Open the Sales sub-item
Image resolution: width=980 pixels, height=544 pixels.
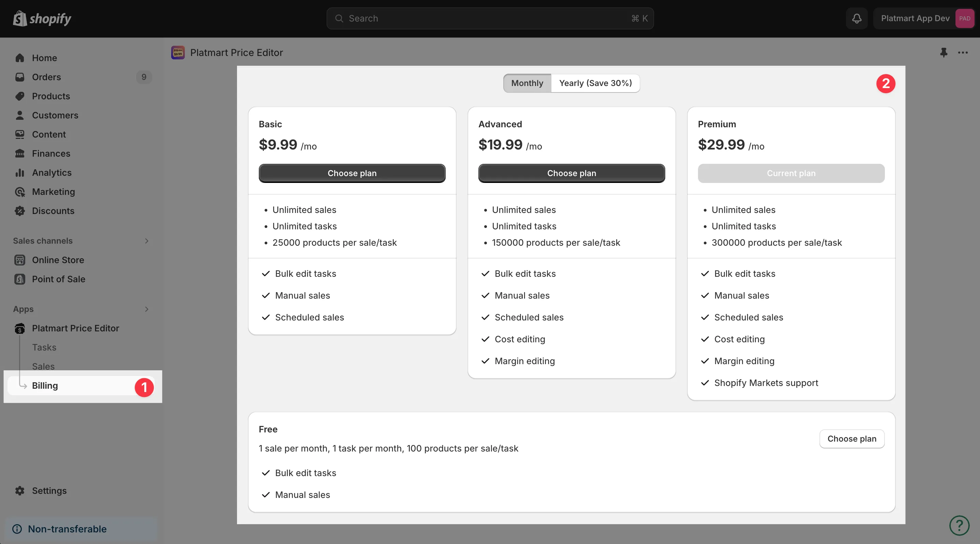click(43, 366)
